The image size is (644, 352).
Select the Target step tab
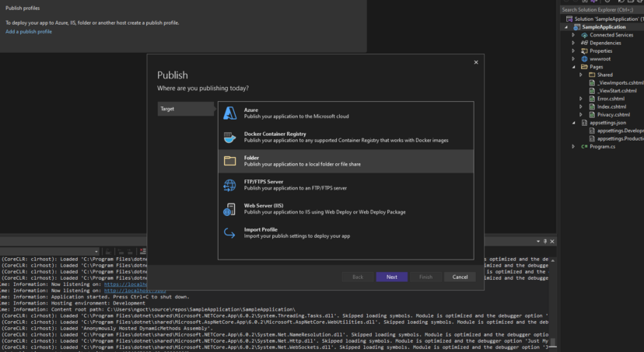tap(185, 109)
